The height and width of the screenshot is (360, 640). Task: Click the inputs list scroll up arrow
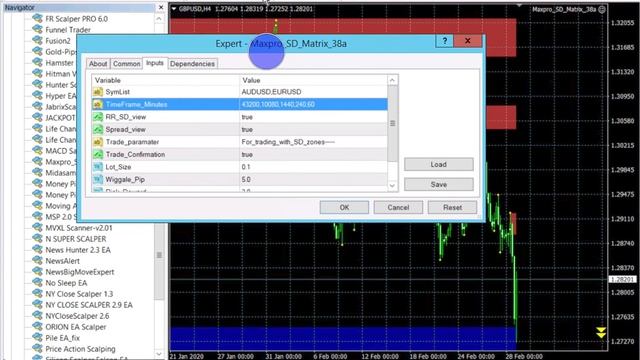pos(392,80)
